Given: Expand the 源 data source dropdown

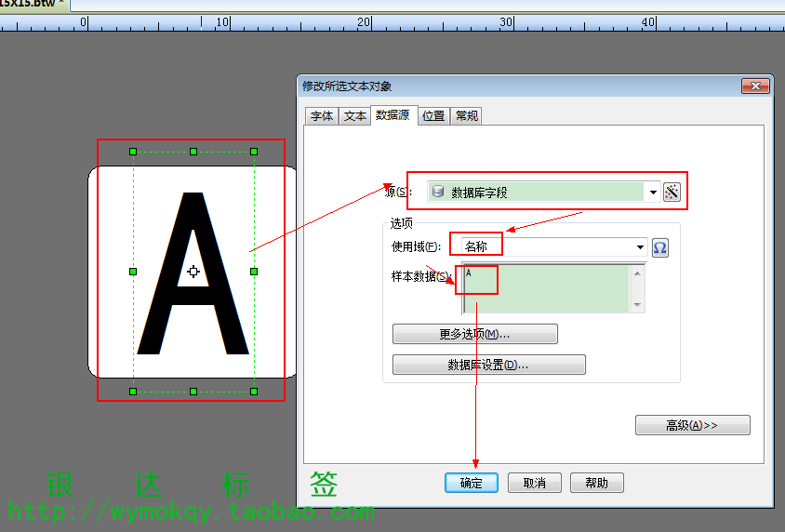Looking at the screenshot, I should click(653, 193).
